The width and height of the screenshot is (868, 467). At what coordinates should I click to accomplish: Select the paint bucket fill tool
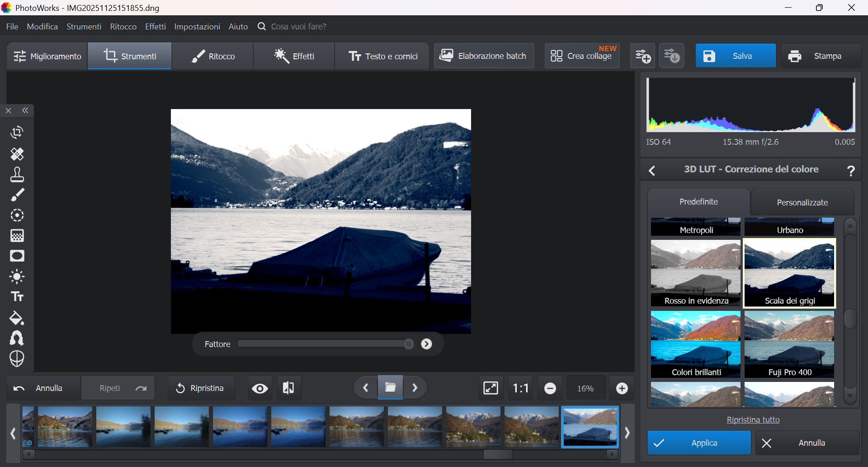tap(17, 318)
